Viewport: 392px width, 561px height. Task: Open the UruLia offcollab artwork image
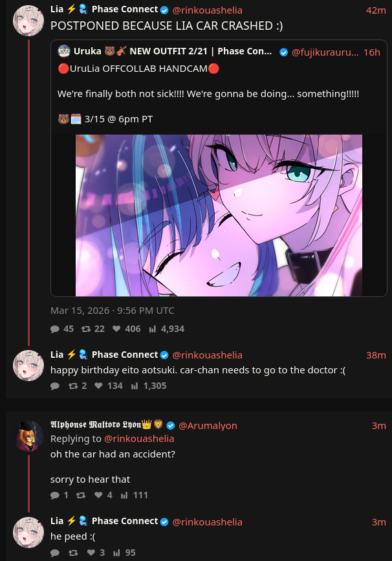tap(219, 215)
